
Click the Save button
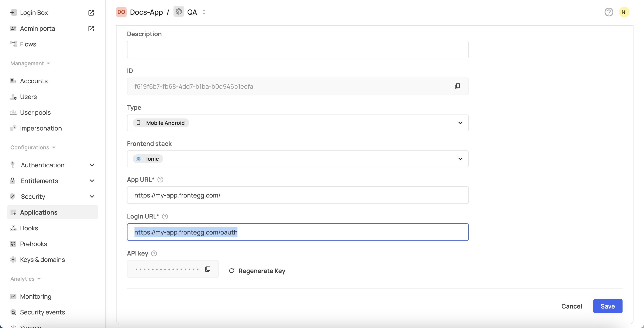[607, 306]
